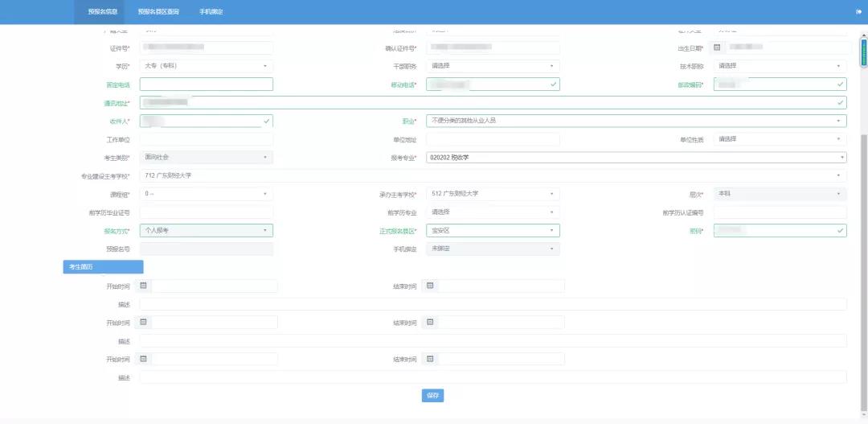868x424 pixels.
Task: Click calendar icon of third 开始时间 row
Action: click(144, 359)
